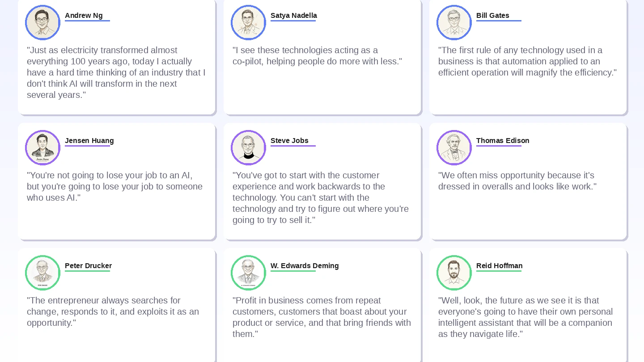The image size is (644, 362).
Task: Click the Thomas Edison name heading
Action: tap(502, 141)
